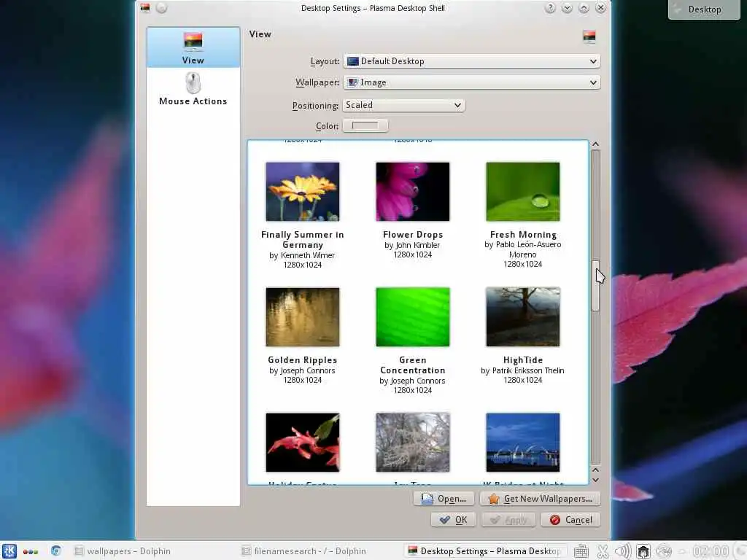Click the Apply button
The width and height of the screenshot is (747, 560).
[508, 519]
